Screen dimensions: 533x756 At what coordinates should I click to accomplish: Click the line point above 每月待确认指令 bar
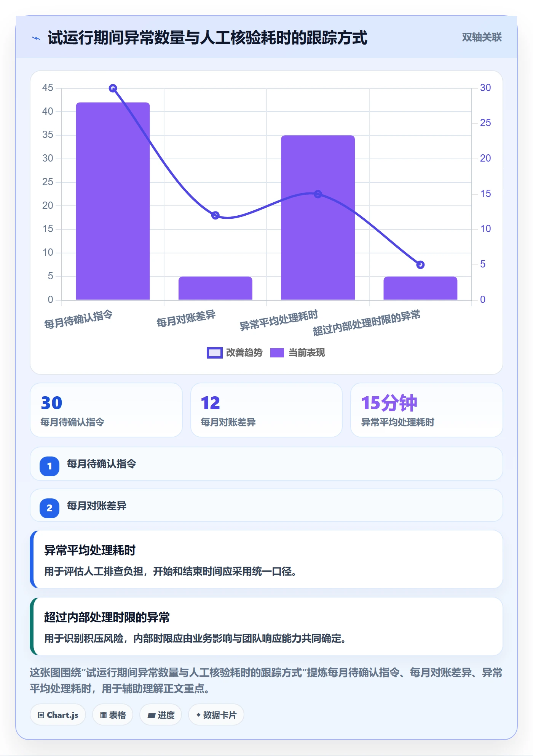(113, 88)
